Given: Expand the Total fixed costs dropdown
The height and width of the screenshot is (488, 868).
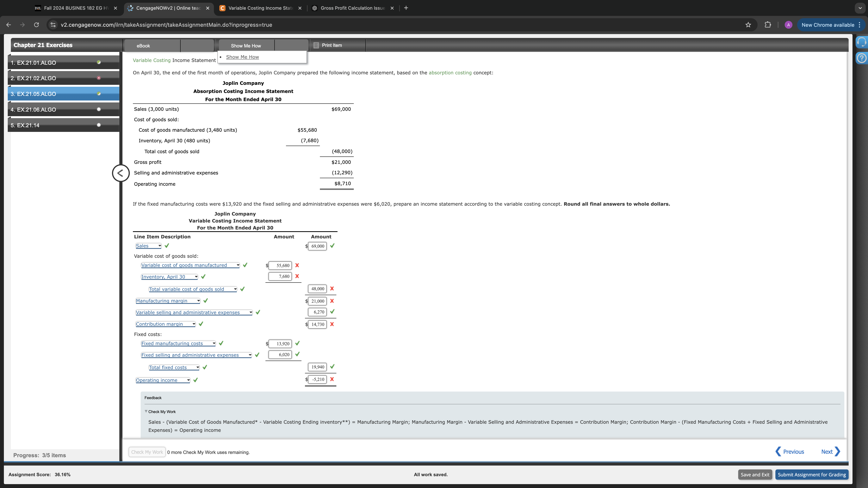Looking at the screenshot, I should click(174, 367).
